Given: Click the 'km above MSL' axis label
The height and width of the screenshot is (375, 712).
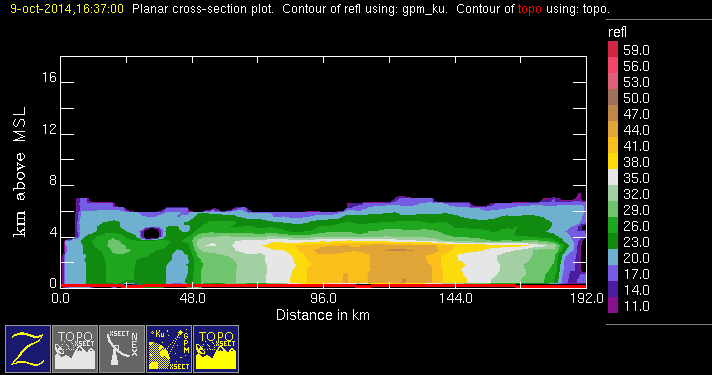Looking at the screenshot, I should [20, 172].
